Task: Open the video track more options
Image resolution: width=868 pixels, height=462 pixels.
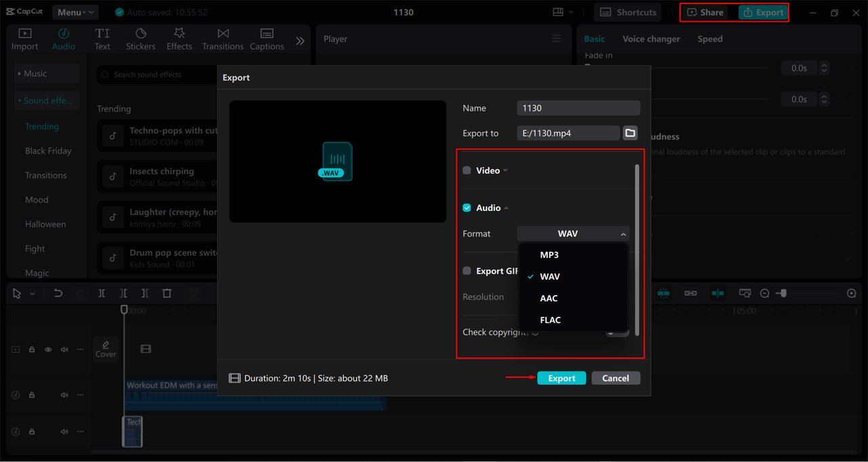Action: [x=81, y=349]
